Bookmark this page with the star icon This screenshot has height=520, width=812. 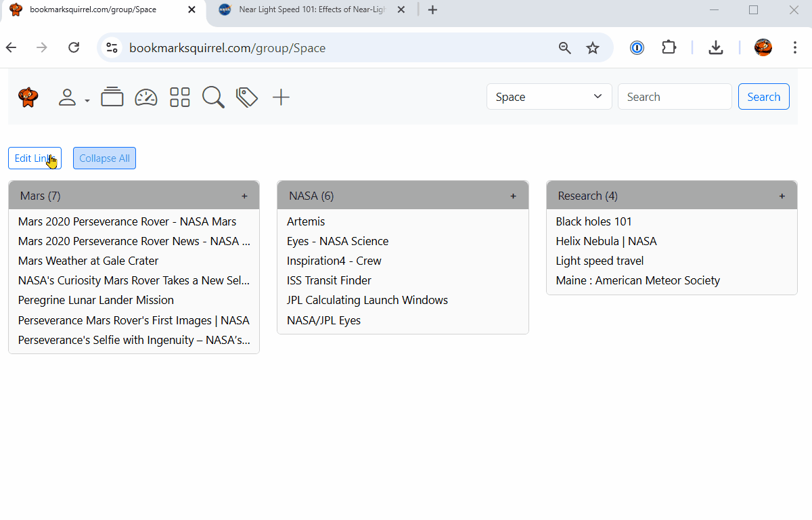click(593, 47)
